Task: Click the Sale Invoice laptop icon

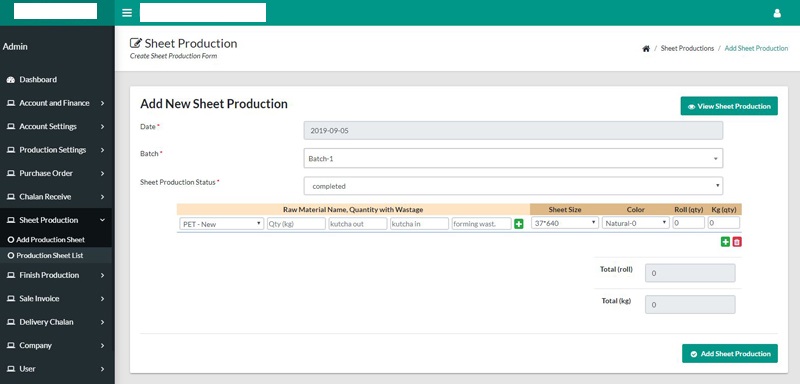Action: coord(11,299)
